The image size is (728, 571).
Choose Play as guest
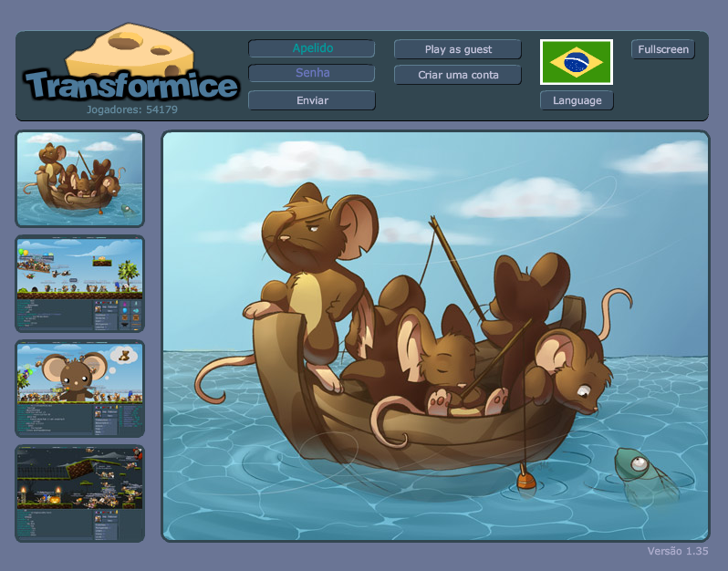458,49
